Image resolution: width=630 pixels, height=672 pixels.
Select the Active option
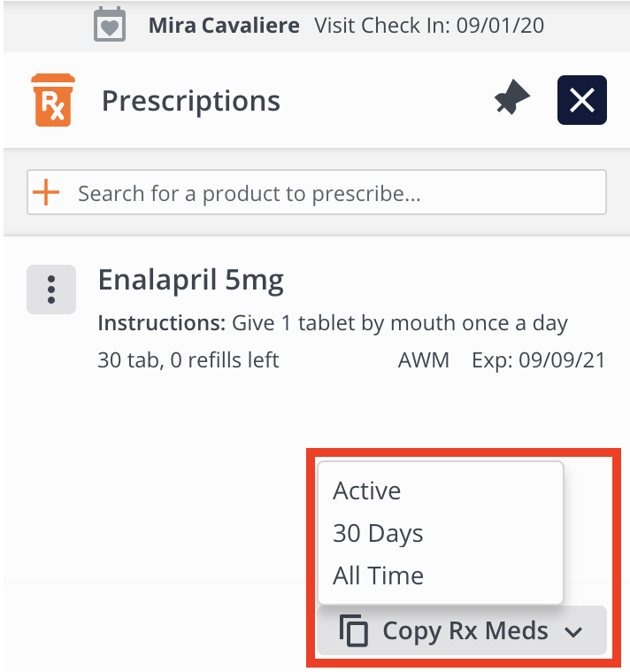click(366, 490)
